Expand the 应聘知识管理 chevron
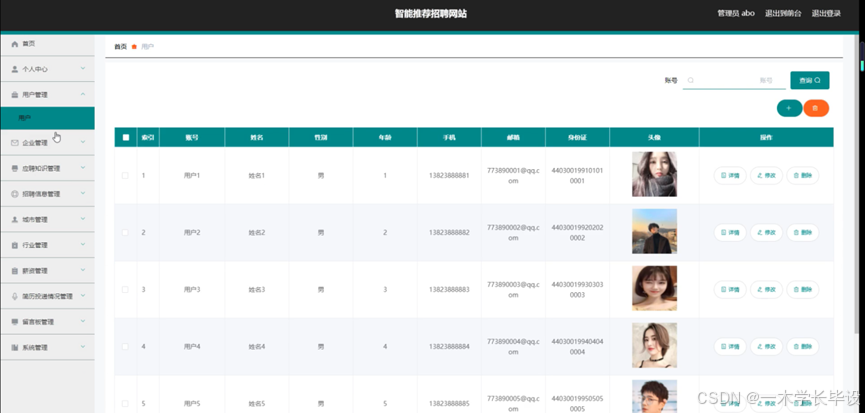865x413 pixels. (x=83, y=168)
